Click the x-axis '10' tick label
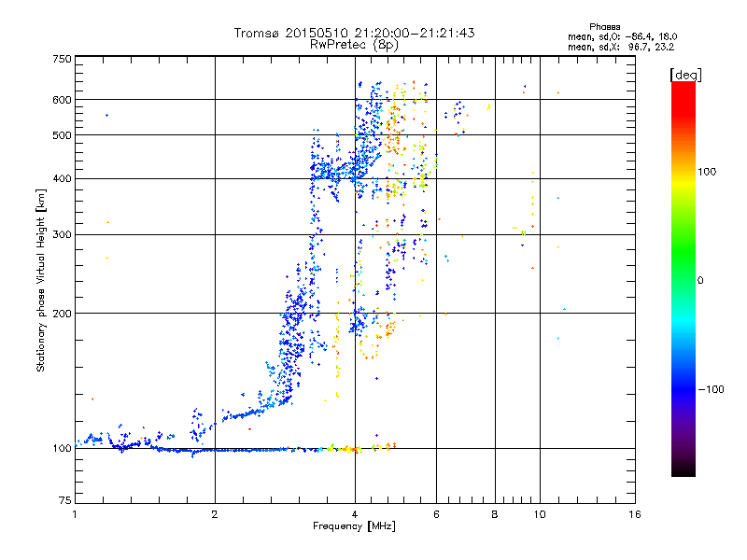The image size is (747, 560). 540,514
